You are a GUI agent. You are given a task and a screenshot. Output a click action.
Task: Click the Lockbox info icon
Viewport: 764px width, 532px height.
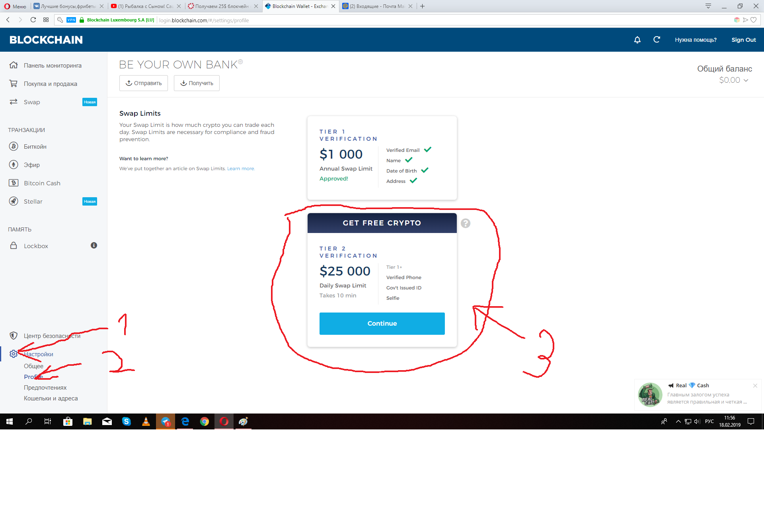(x=94, y=245)
